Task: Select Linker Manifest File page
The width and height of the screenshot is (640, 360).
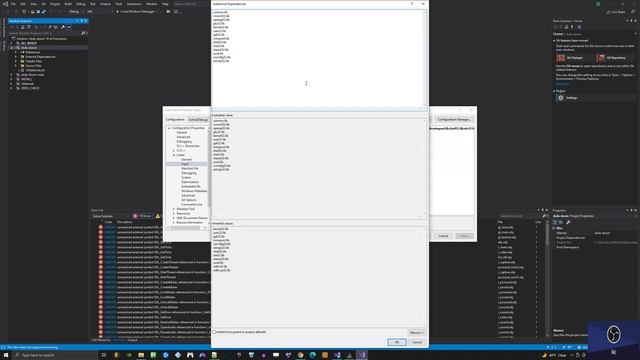Action: coord(190,169)
